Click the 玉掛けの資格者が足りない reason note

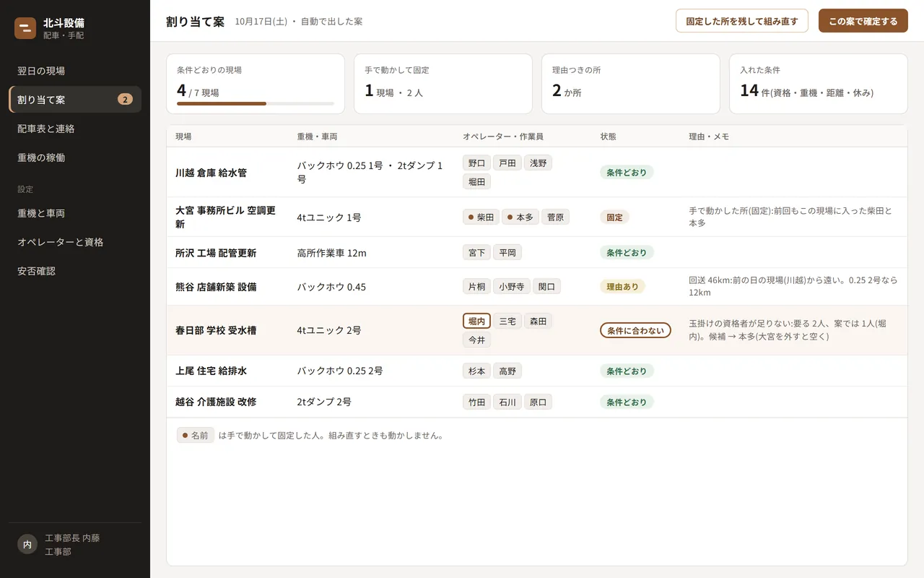click(788, 329)
